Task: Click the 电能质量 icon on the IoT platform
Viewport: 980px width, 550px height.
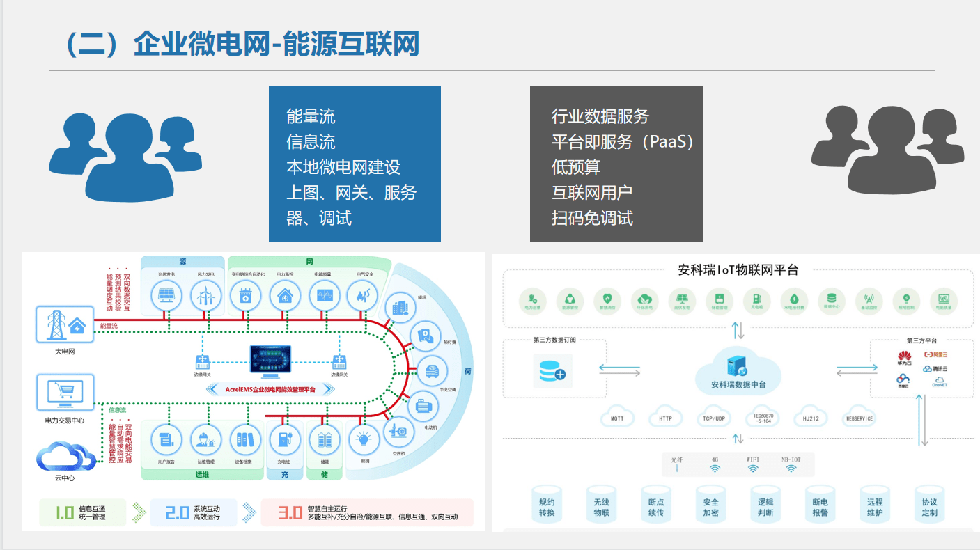Action: coord(944,297)
